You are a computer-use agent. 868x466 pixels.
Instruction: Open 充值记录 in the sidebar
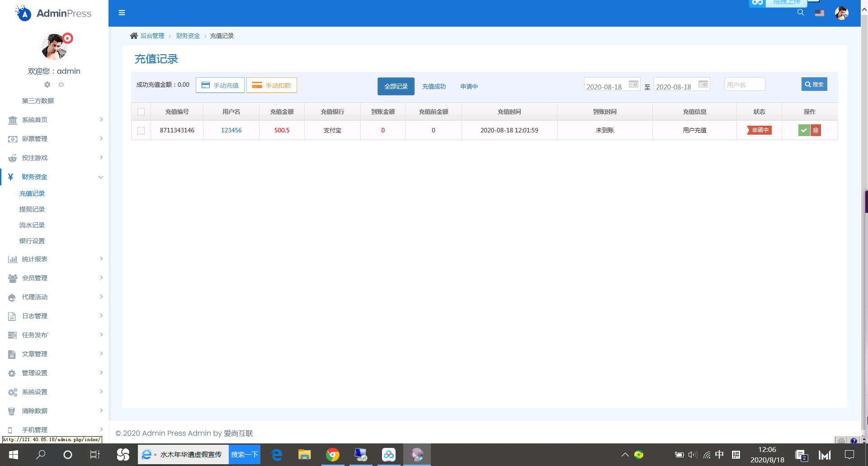point(32,193)
